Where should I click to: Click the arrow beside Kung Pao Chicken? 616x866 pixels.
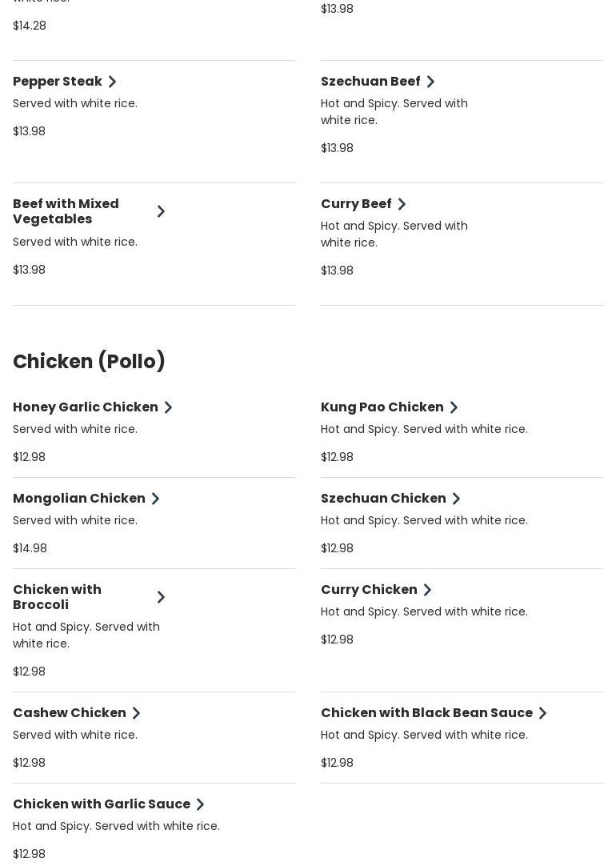(x=454, y=407)
